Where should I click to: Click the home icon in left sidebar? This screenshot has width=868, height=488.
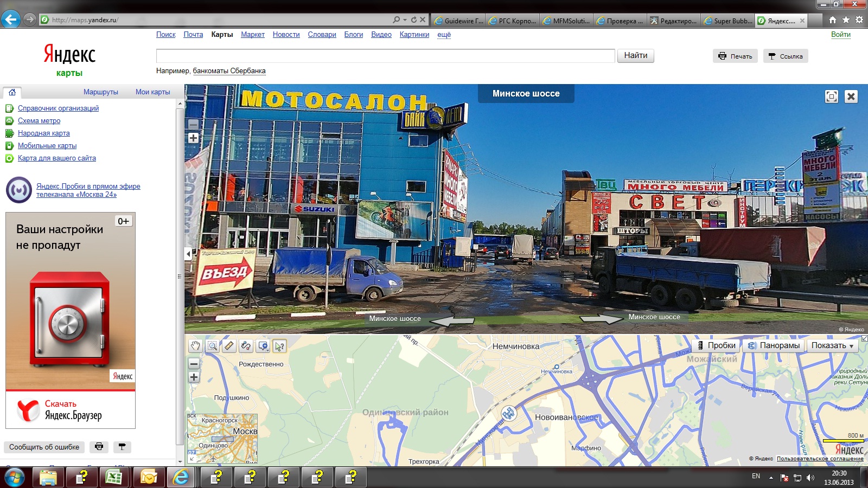point(12,92)
